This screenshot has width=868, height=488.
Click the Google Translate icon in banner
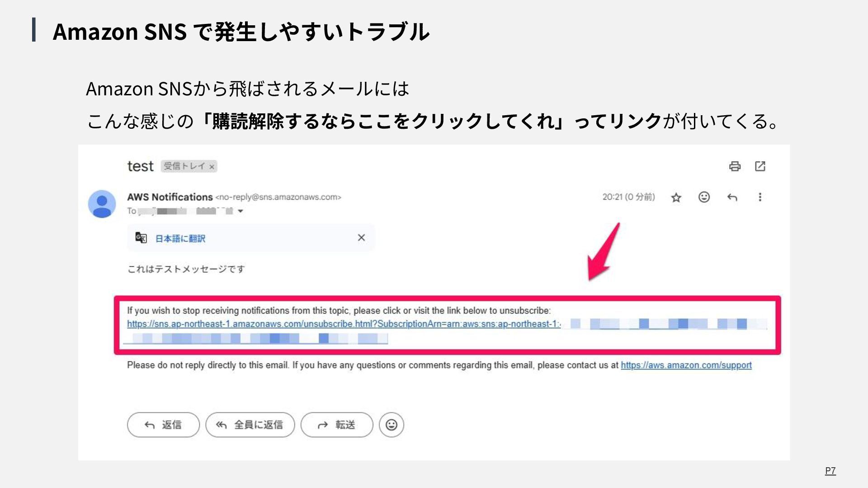tap(141, 238)
